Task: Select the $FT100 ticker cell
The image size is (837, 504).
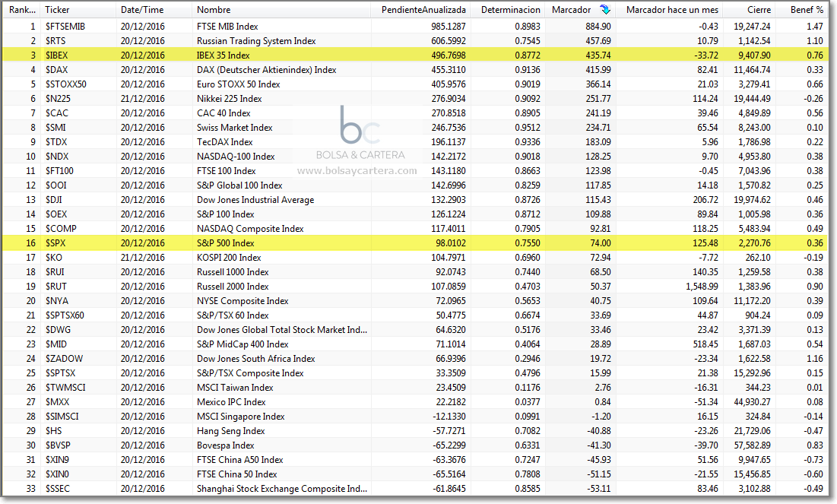Action: pos(59,170)
